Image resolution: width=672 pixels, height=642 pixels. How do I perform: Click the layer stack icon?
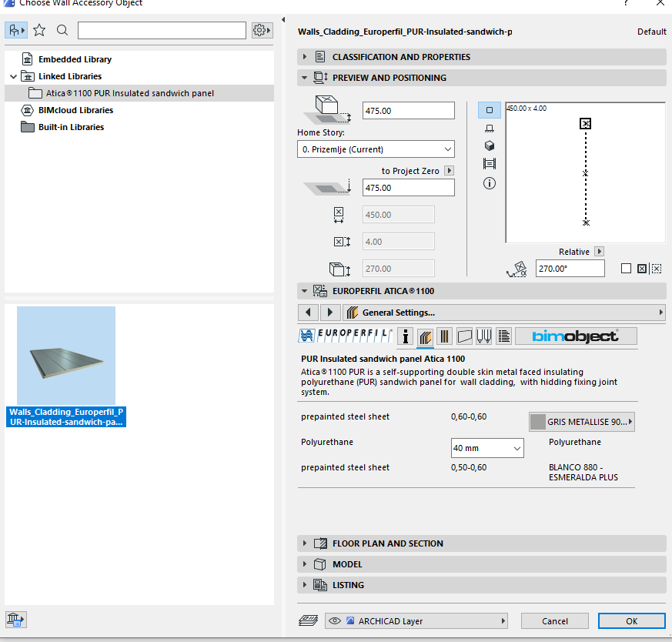click(x=308, y=620)
